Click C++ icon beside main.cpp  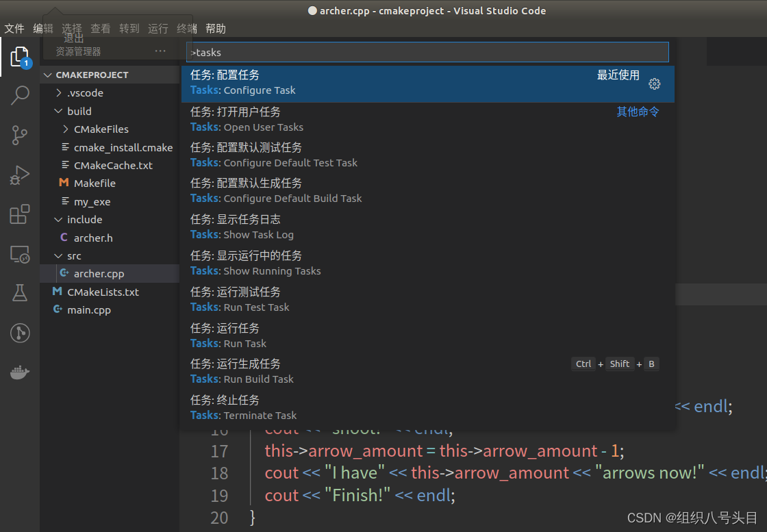point(58,309)
